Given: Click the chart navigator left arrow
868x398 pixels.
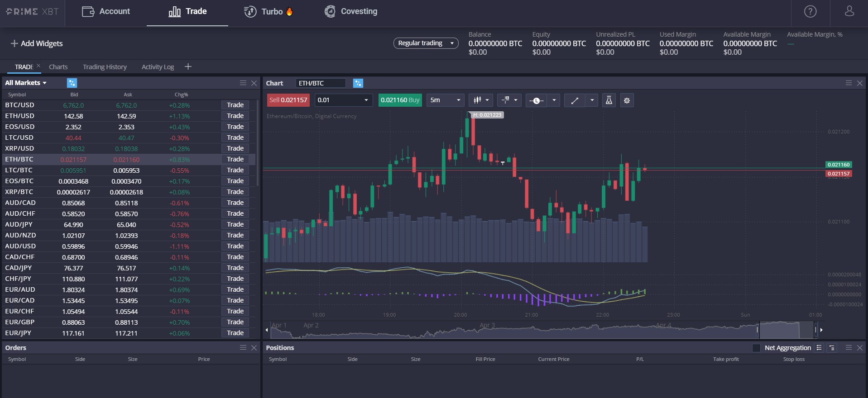Looking at the screenshot, I should [x=267, y=330].
